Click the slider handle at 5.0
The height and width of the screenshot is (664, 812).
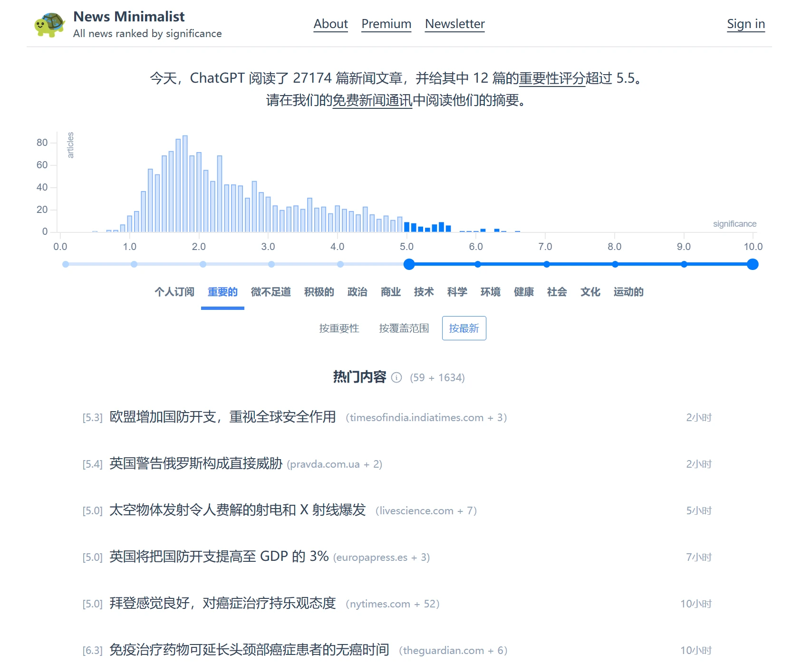(409, 264)
